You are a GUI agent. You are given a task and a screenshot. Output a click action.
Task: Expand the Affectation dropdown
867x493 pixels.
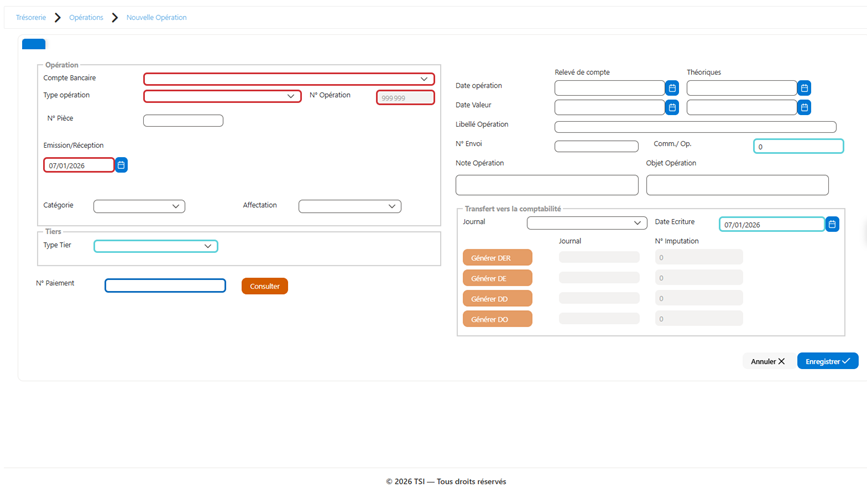click(349, 206)
